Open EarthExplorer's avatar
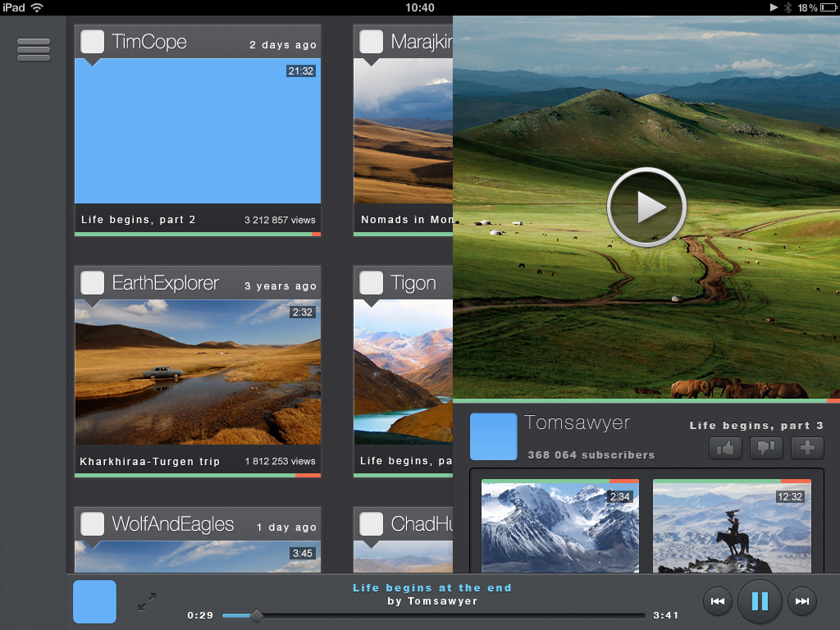The image size is (840, 630). point(92,283)
